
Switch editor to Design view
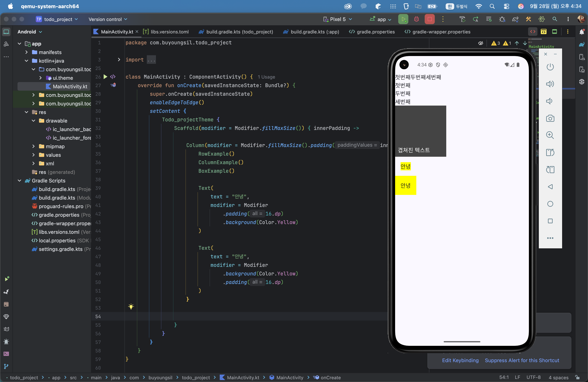coord(554,32)
